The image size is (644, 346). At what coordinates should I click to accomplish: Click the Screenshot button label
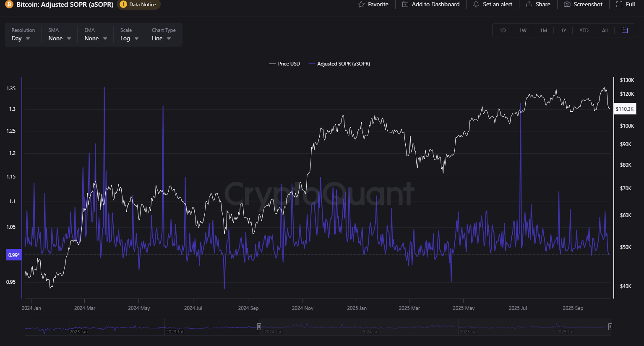pos(588,4)
